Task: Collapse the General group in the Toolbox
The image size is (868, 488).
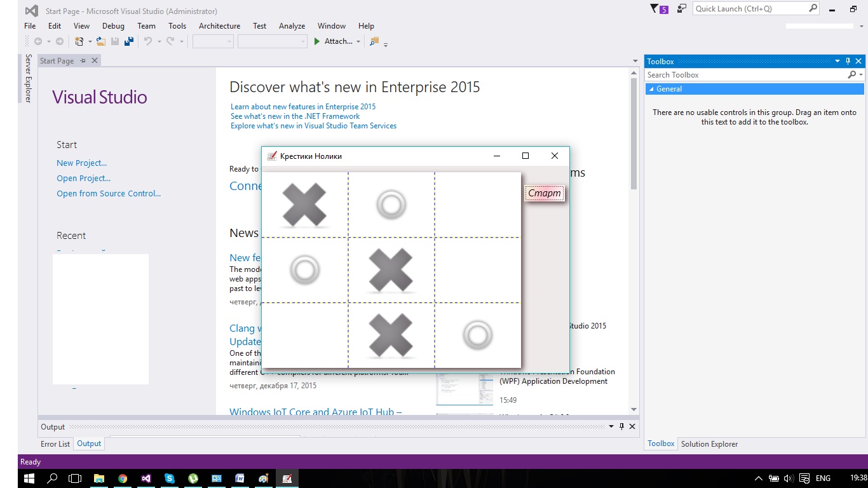Action: pos(651,89)
